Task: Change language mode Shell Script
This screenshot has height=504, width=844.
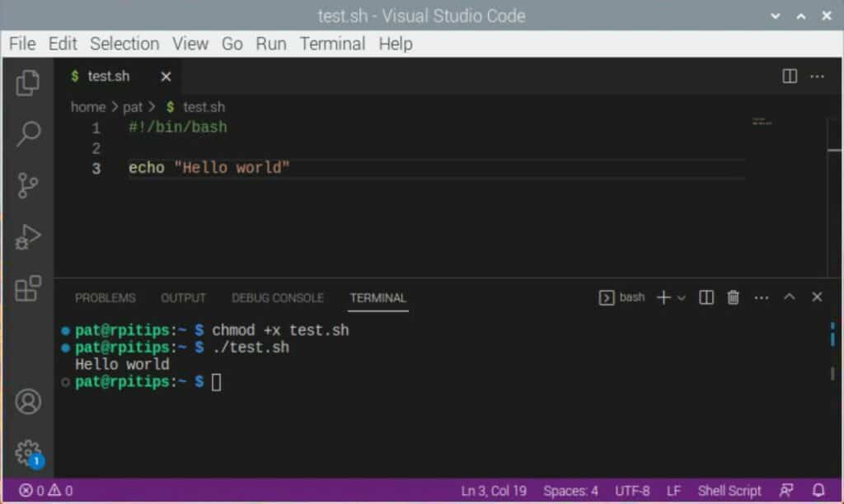Action: tap(729, 491)
